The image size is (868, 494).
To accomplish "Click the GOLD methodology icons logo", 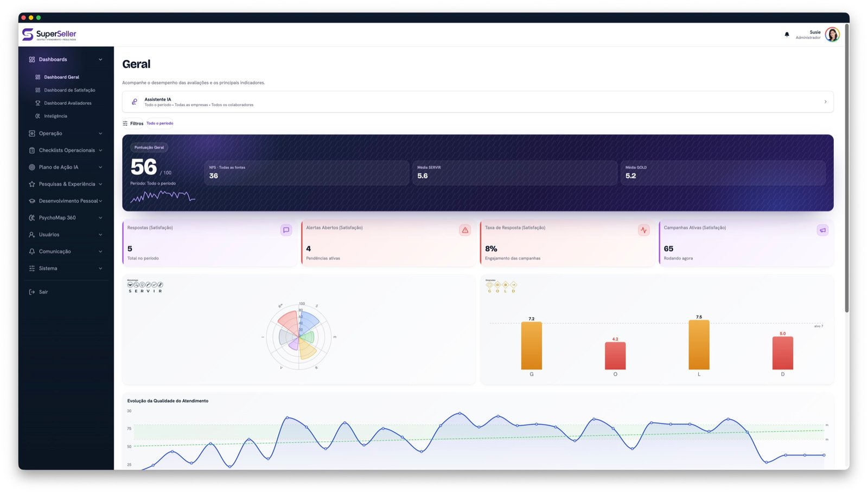I will pos(501,286).
